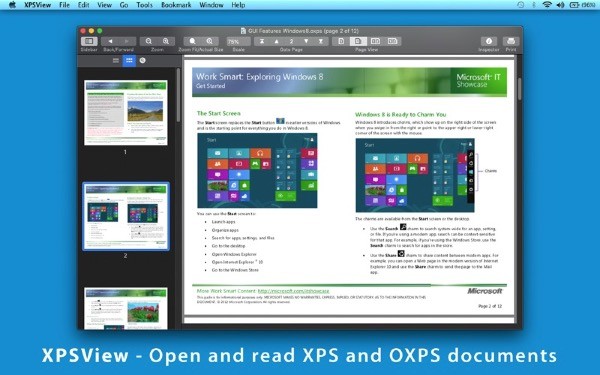Click the Zoom to Fit icon
600x375 pixels.
pos(192,41)
